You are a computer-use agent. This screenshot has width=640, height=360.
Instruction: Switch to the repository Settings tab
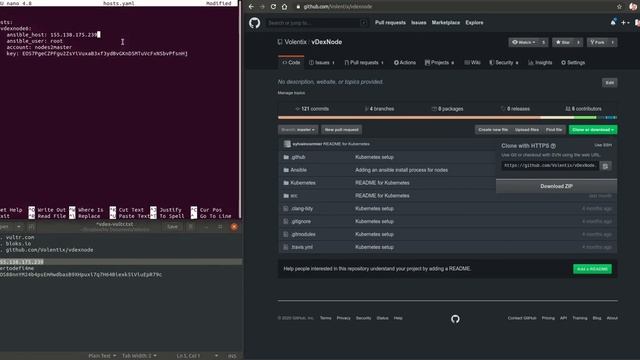point(573,62)
